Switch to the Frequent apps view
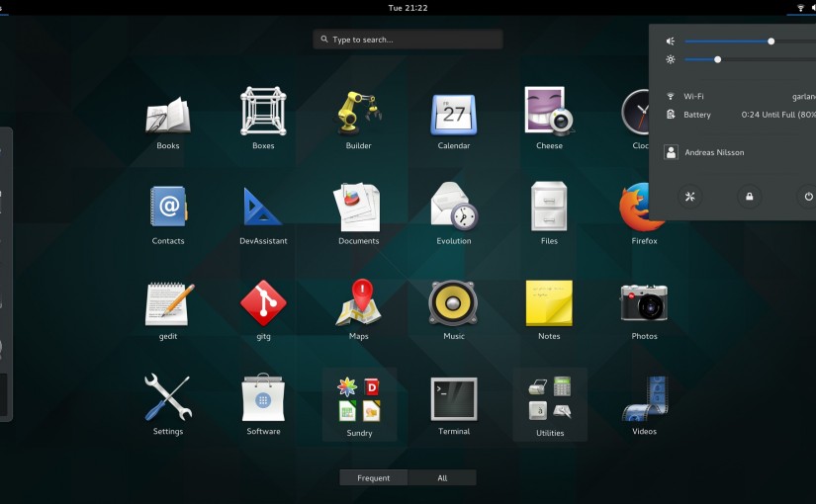Image resolution: width=816 pixels, height=504 pixels. tap(374, 477)
